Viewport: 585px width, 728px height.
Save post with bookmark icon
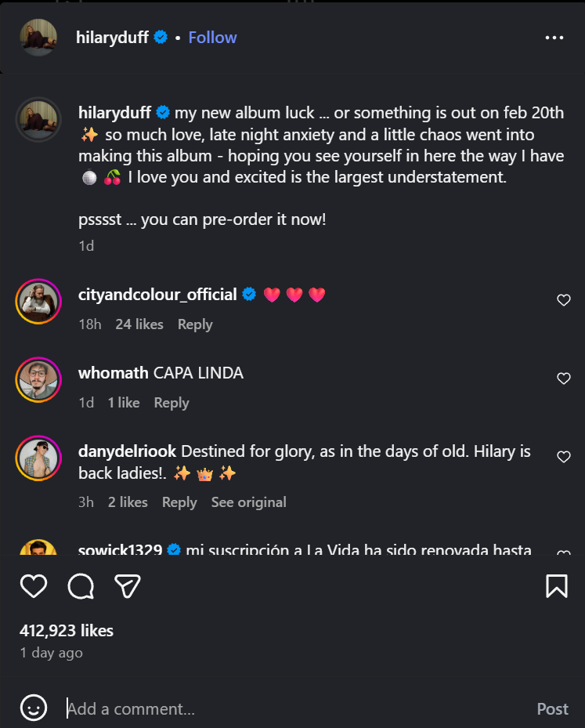point(556,586)
